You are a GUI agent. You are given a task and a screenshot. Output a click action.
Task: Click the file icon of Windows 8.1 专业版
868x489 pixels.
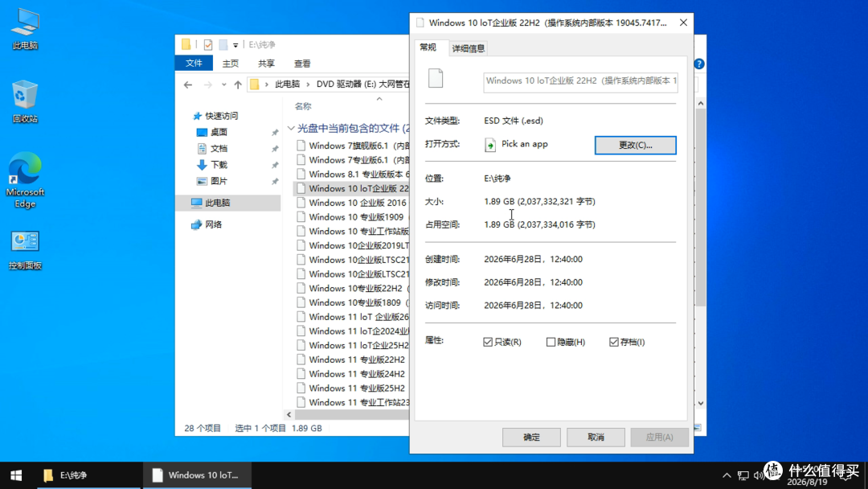301,174
